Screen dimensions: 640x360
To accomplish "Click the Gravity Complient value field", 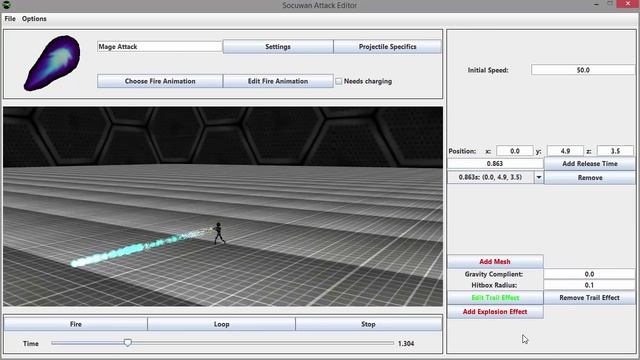I will (589, 274).
